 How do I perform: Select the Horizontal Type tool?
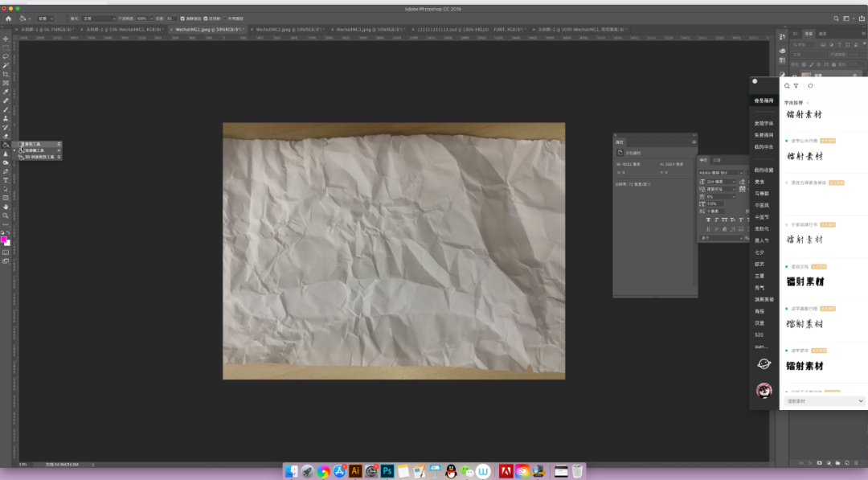click(6, 180)
